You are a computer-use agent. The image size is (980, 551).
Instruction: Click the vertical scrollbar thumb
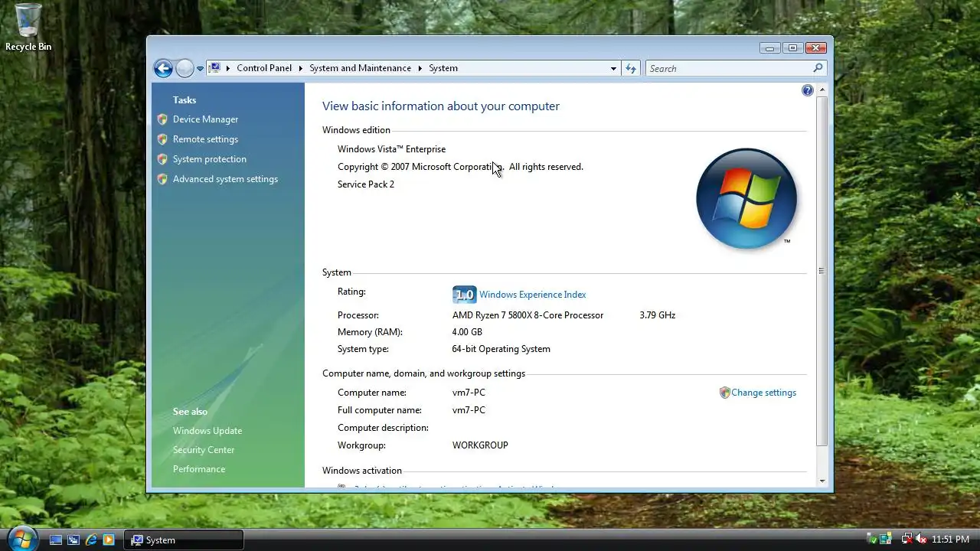(822, 271)
